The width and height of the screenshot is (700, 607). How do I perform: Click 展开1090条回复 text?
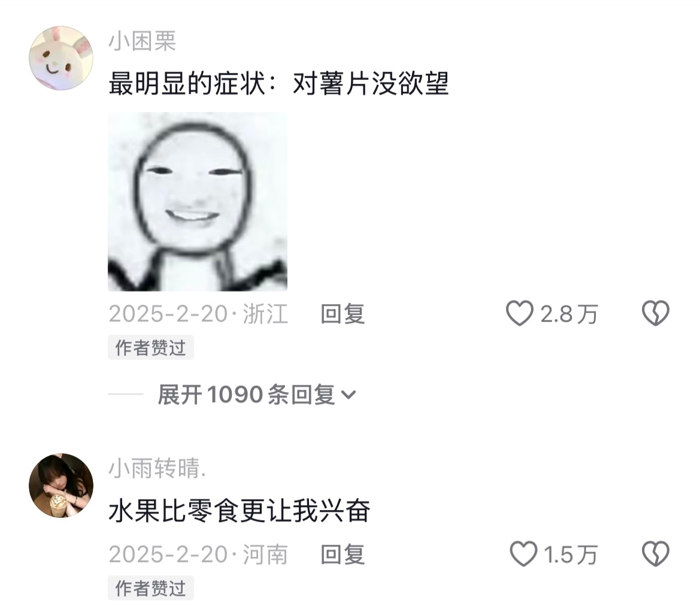246,394
